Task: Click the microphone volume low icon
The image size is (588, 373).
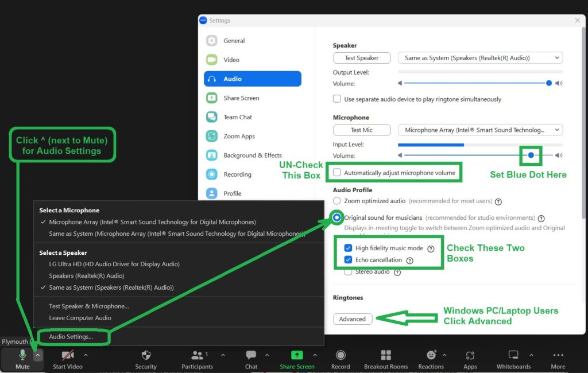Action: point(400,155)
